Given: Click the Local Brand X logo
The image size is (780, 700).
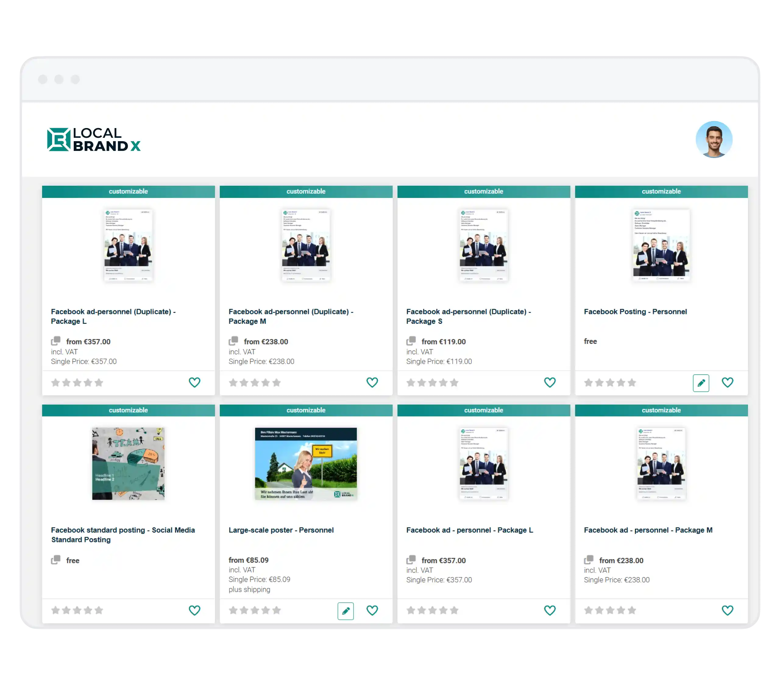Looking at the screenshot, I should (94, 139).
